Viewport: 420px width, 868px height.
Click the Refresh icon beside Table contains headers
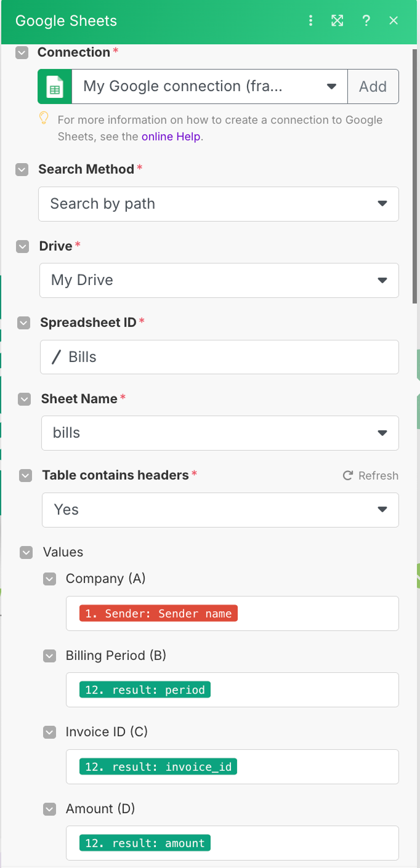[x=347, y=475]
